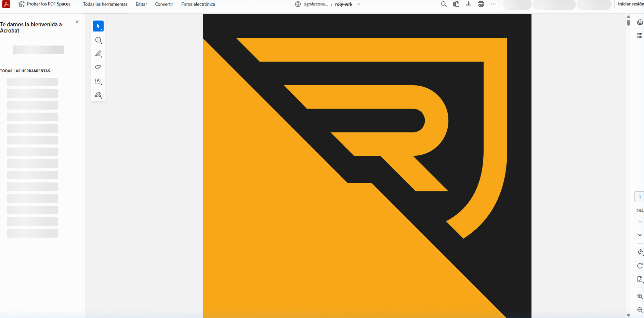
Task: Open the more options ellipsis menu
Action: click(493, 4)
